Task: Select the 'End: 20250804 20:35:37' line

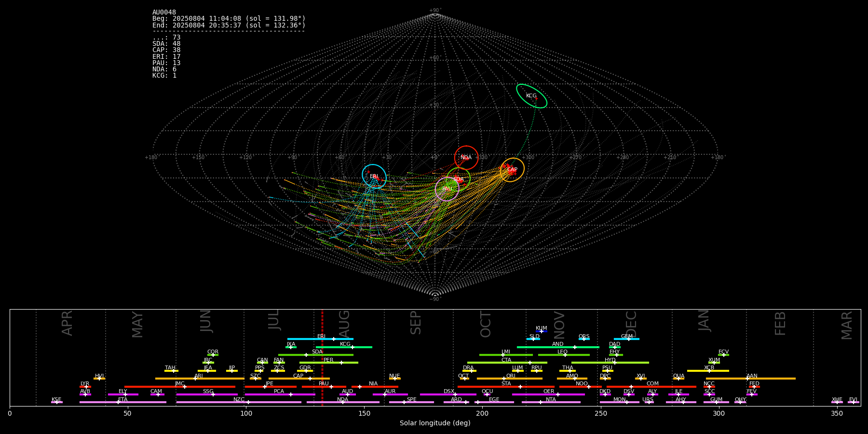Action: (x=229, y=25)
